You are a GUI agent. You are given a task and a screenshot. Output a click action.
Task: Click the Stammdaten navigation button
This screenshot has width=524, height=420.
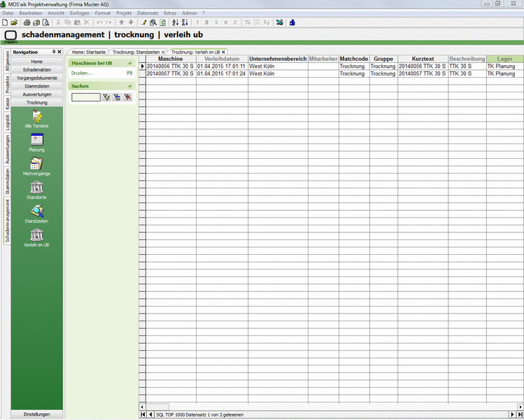pyautogui.click(x=37, y=86)
